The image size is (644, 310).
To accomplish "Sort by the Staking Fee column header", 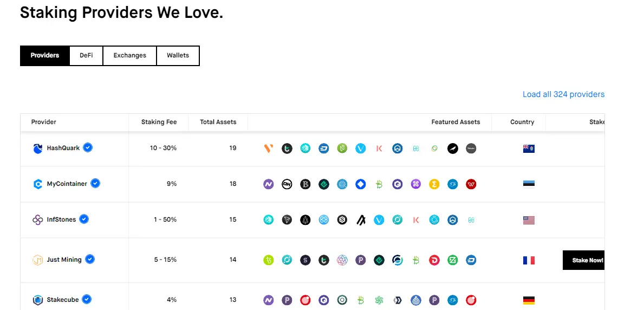I will (159, 122).
